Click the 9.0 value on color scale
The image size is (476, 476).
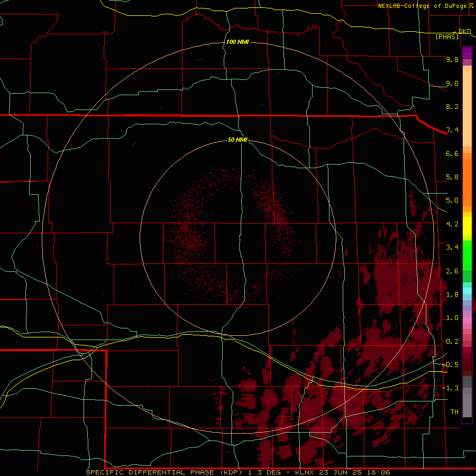[452, 83]
